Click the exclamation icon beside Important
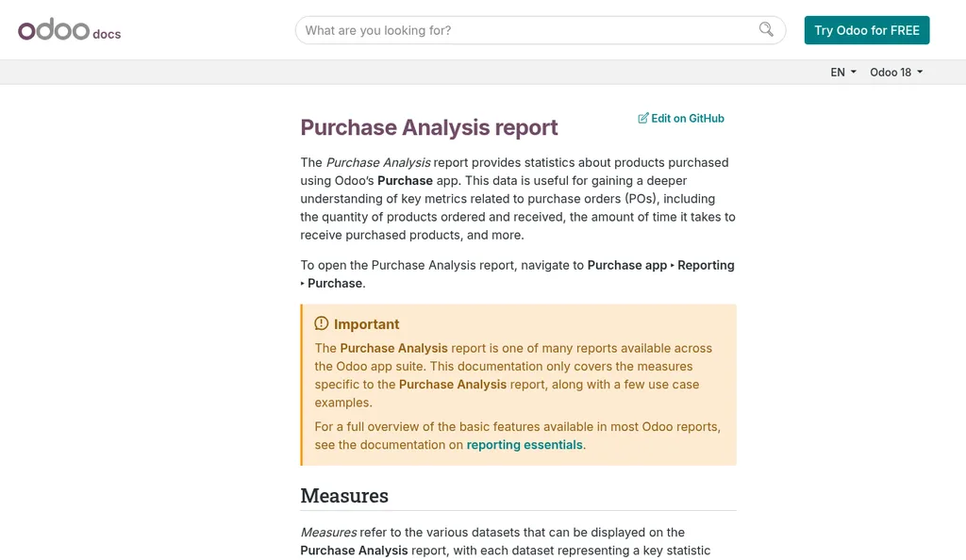 click(321, 323)
